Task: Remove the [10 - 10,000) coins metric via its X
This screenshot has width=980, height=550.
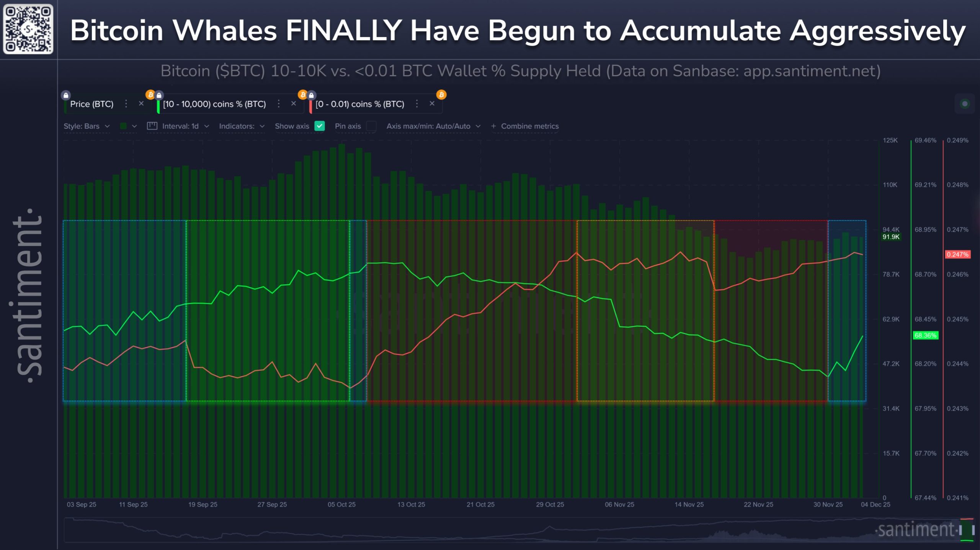Action: 294,104
